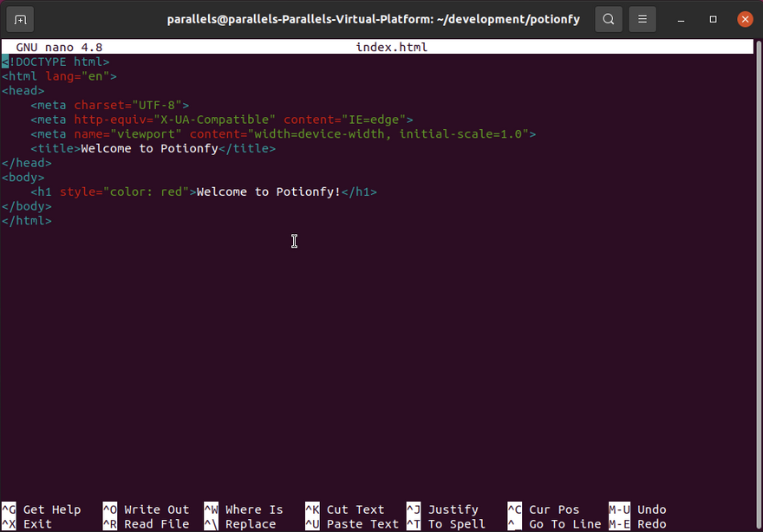763x532 pixels.
Task: Minimize the terminal window
Action: 681,19
